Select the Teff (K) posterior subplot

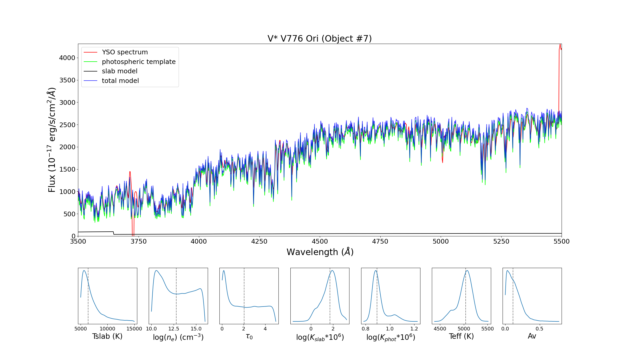461,296
